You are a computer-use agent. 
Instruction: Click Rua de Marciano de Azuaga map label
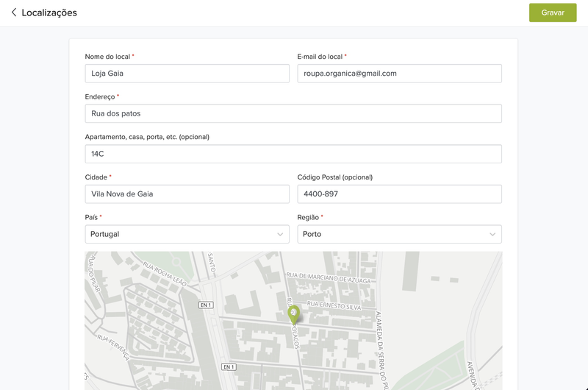(x=329, y=277)
